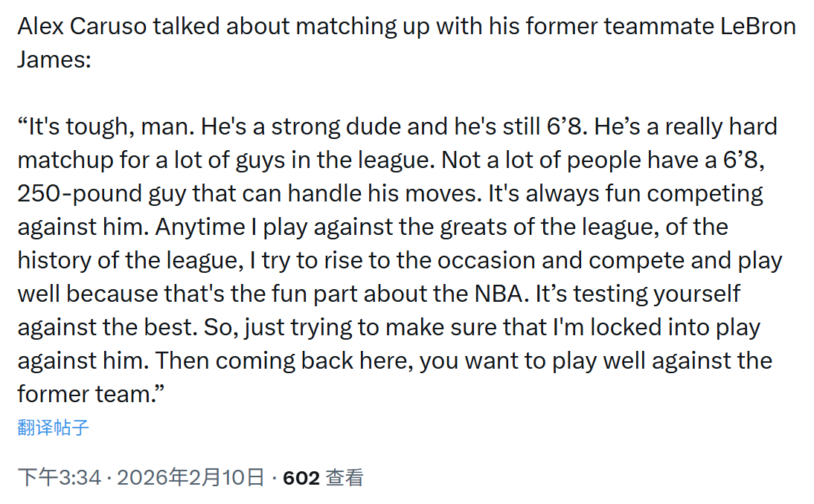Screen dimensions: 814x504
Task: Click the 602 view count number
Action: (x=301, y=478)
